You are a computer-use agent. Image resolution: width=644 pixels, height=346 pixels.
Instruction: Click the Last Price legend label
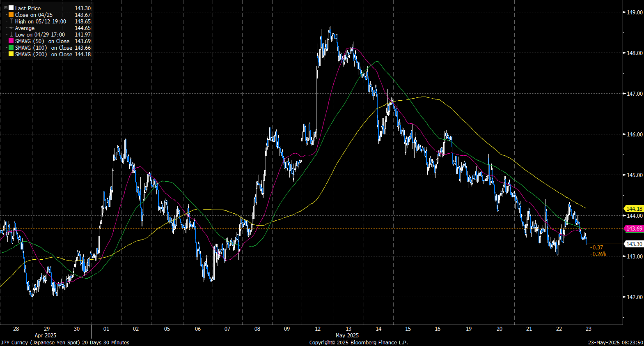point(28,8)
